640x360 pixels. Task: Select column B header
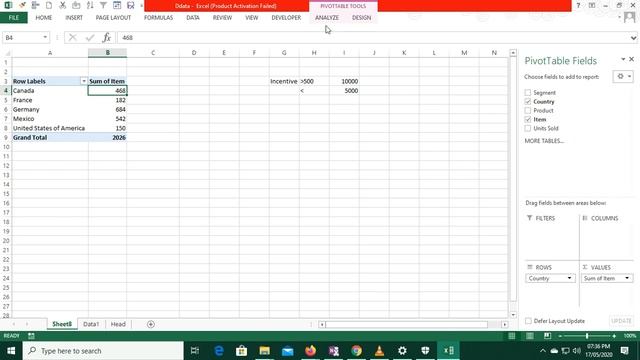(107, 53)
